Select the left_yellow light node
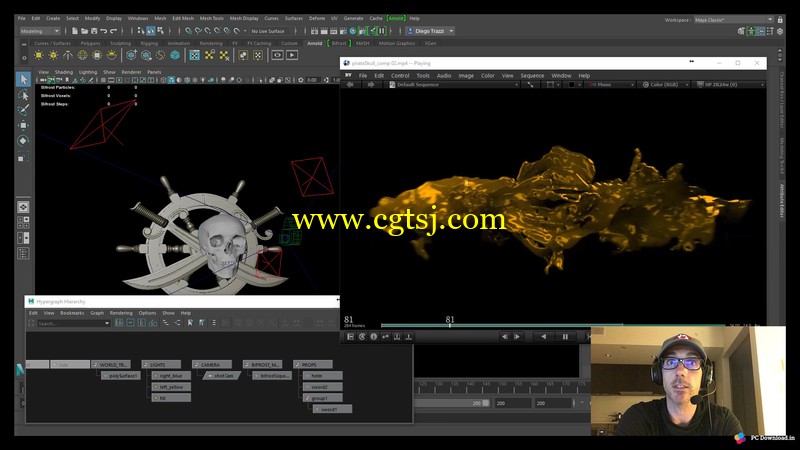 tap(171, 387)
